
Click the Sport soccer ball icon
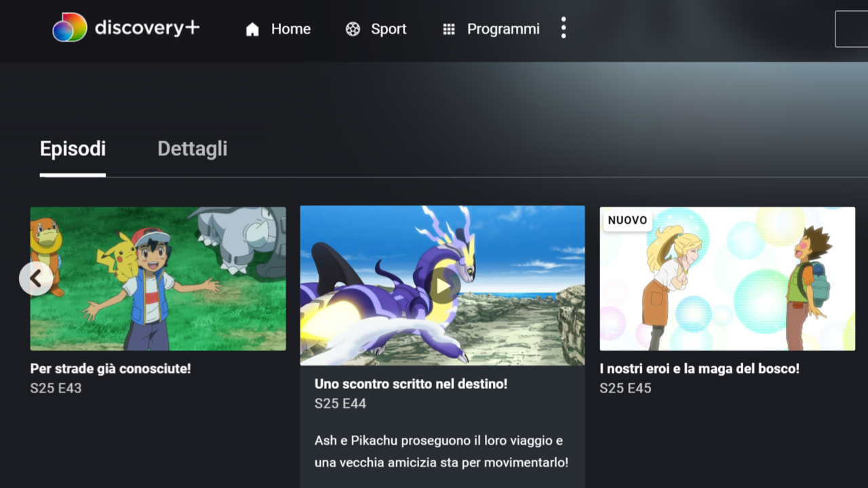point(353,29)
